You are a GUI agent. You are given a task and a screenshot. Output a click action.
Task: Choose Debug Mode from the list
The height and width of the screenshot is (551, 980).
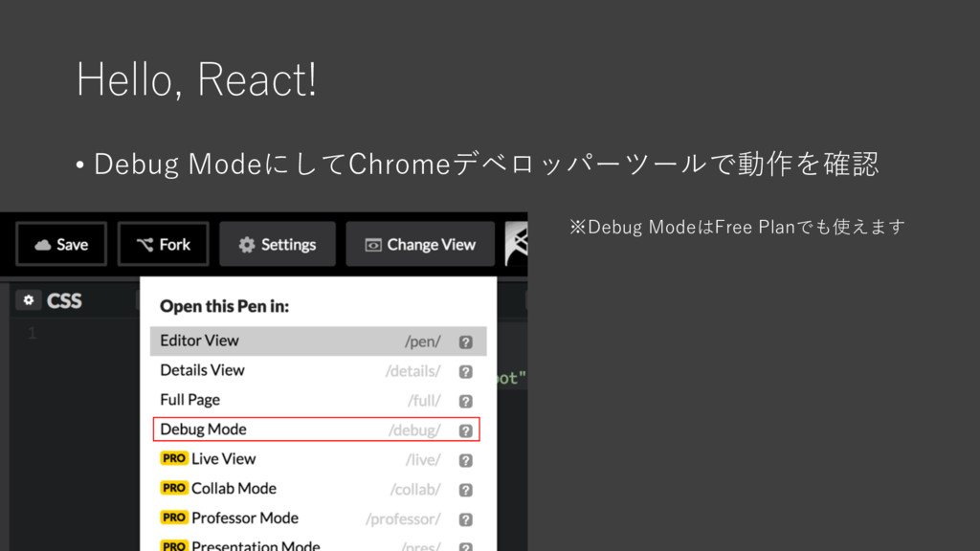click(x=316, y=430)
